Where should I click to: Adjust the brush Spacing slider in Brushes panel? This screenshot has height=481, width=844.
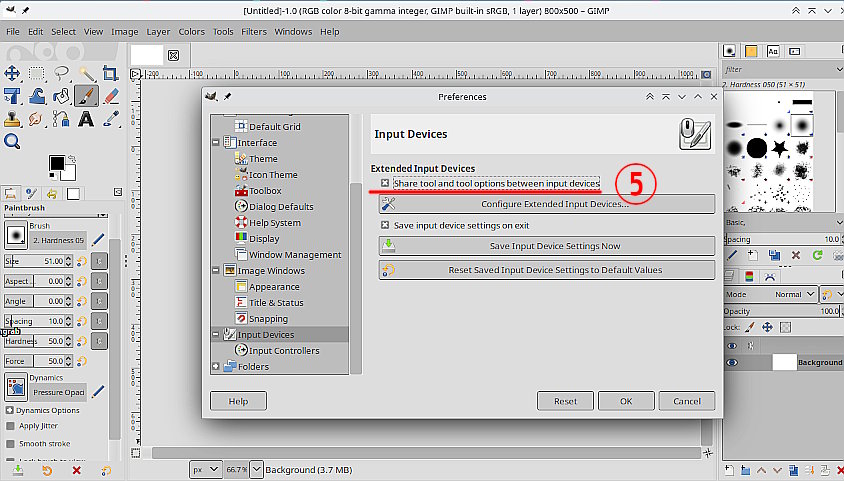(x=782, y=239)
